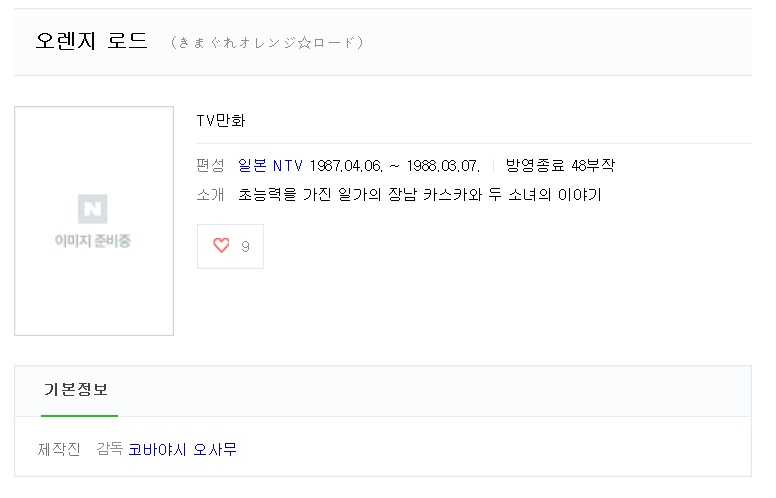The height and width of the screenshot is (498, 776).
Task: Click the TV만화 category label
Action: (221, 120)
